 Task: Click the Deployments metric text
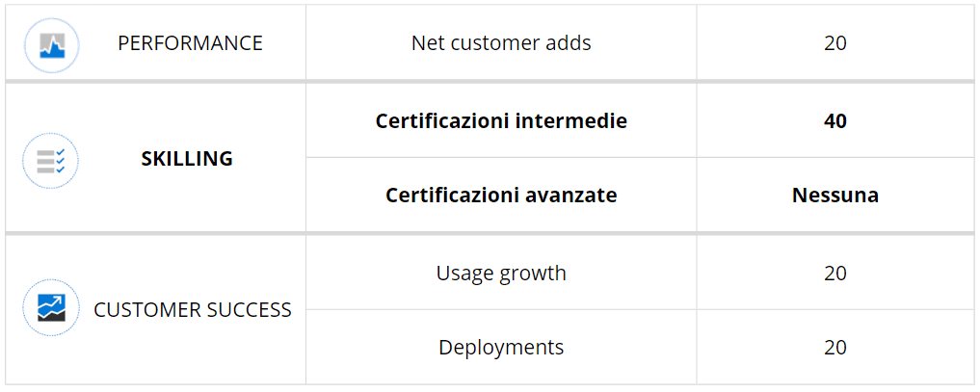tap(501, 347)
